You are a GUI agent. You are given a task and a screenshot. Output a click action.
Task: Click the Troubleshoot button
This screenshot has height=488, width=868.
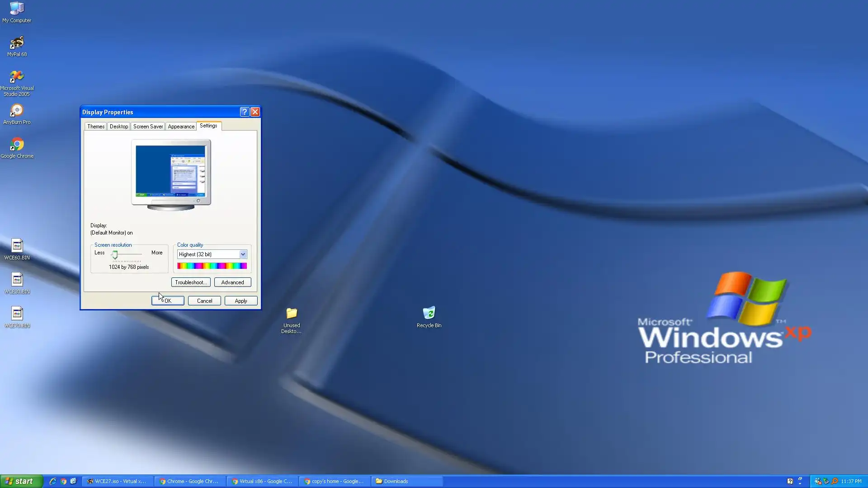190,282
